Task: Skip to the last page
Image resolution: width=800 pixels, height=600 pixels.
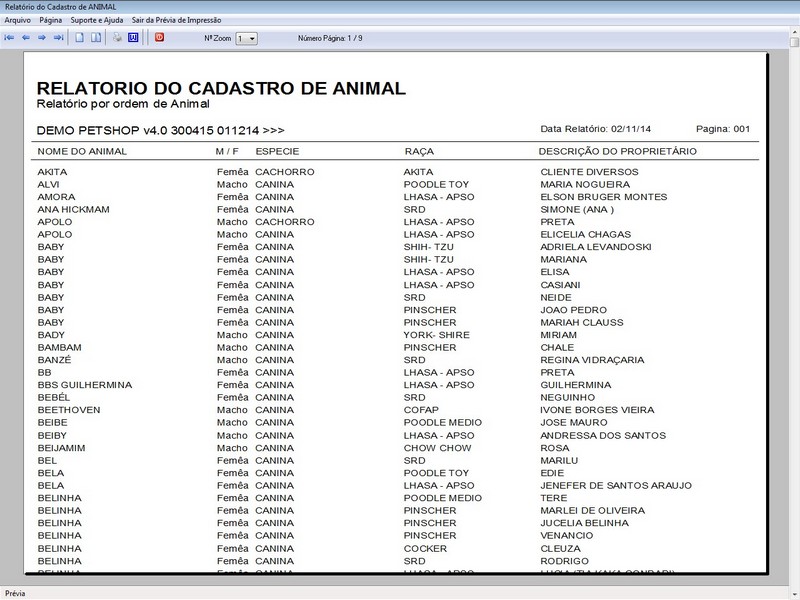Action: coord(58,37)
